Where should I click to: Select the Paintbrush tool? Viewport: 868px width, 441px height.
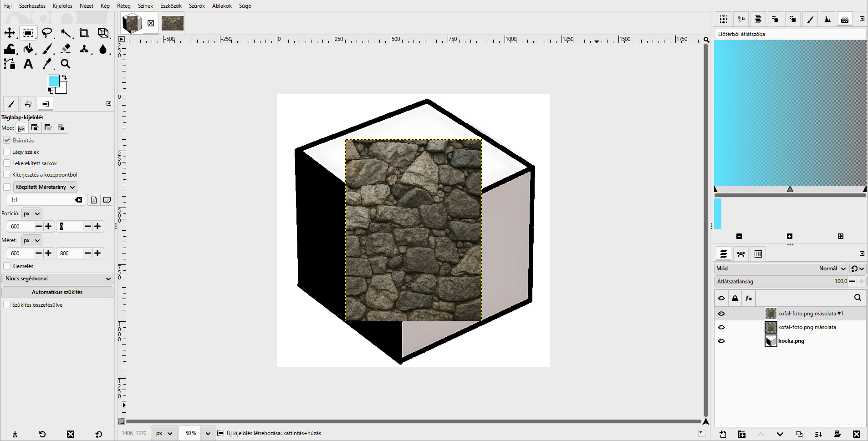tap(47, 49)
